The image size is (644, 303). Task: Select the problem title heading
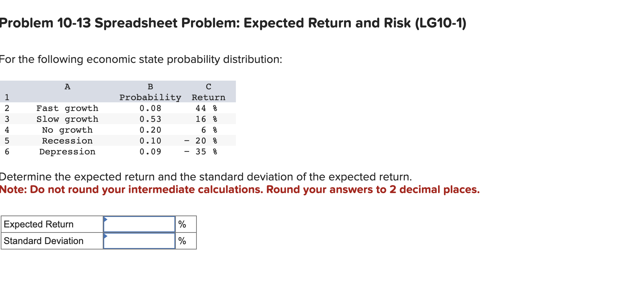[233, 23]
